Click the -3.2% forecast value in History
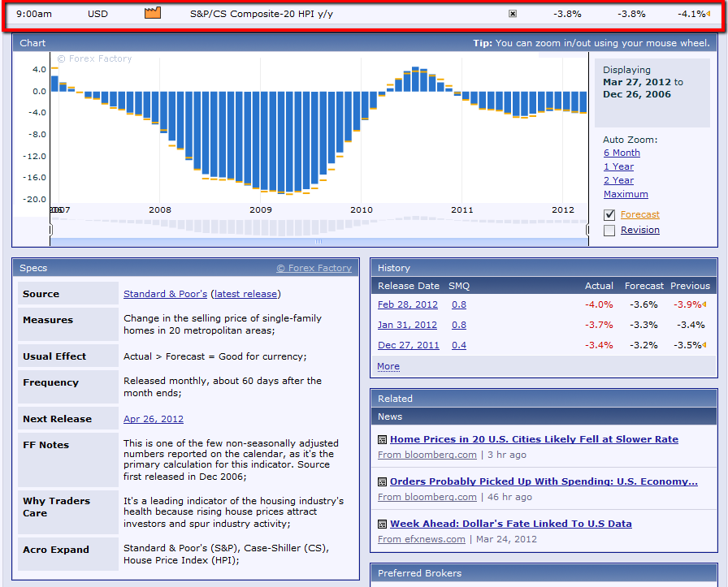 point(643,345)
